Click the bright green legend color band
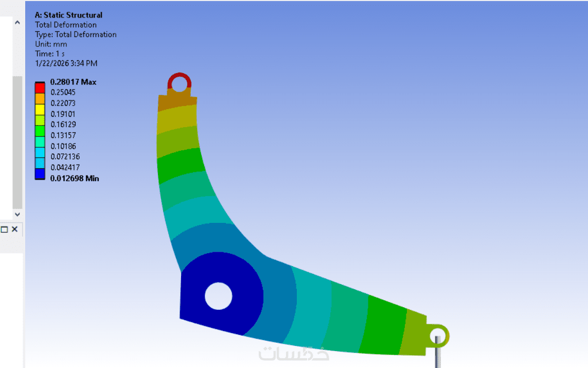The image size is (588, 368). tap(40, 131)
